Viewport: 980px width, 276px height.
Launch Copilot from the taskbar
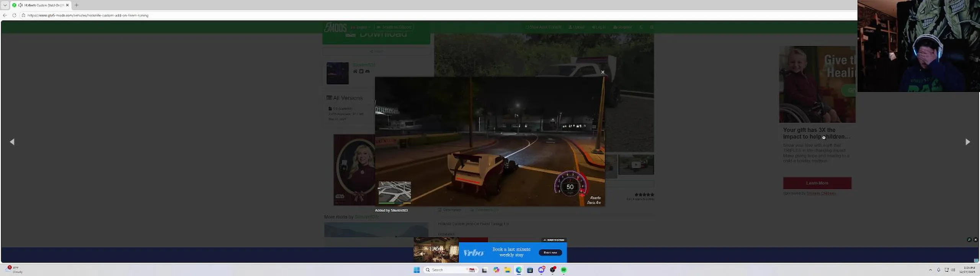coord(496,270)
